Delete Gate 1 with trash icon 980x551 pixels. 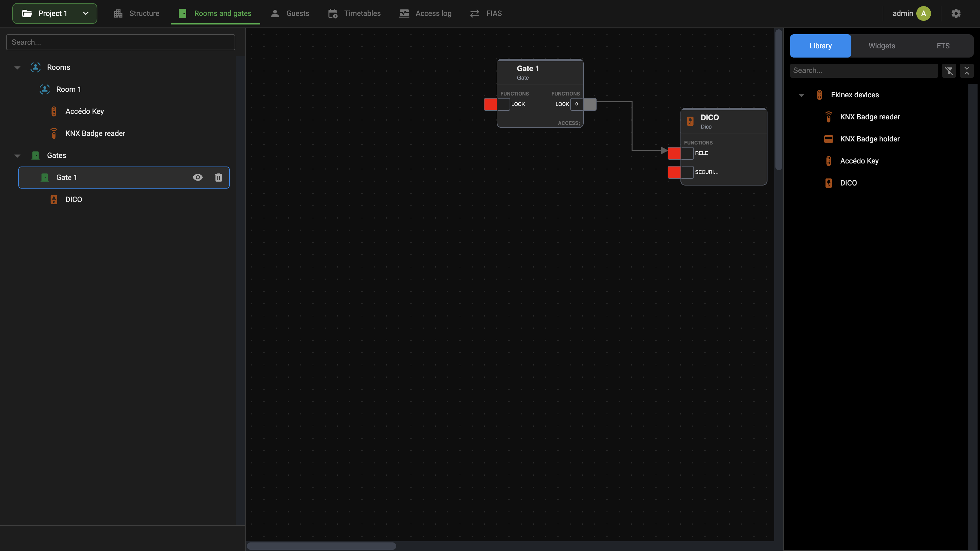click(x=219, y=178)
